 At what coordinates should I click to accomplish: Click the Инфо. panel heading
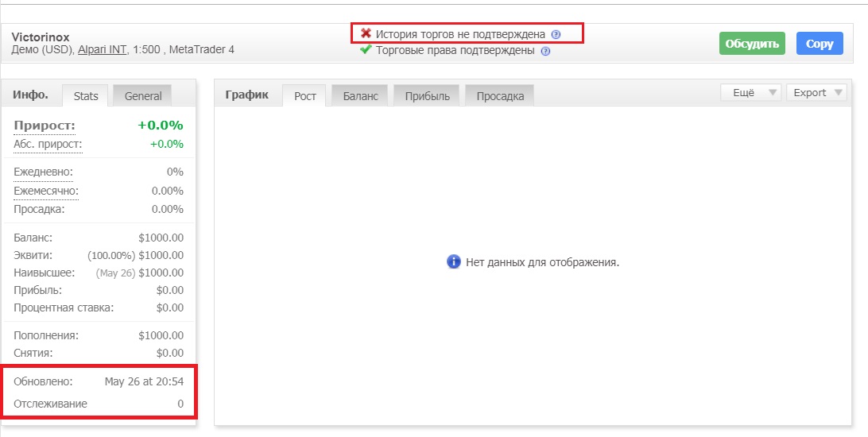point(30,95)
